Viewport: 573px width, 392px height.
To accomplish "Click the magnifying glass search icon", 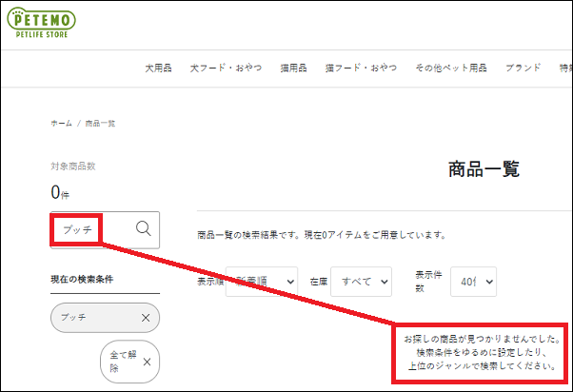I will pyautogui.click(x=144, y=228).
